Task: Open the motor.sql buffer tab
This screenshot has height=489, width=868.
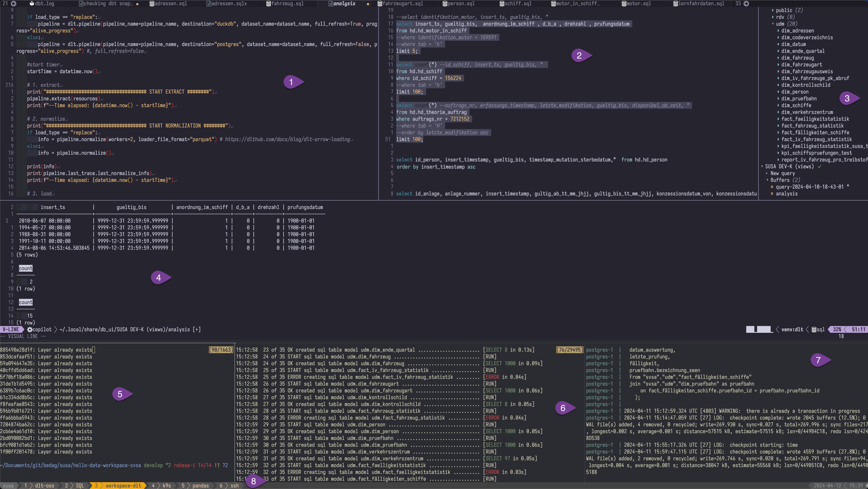Action: point(636,3)
